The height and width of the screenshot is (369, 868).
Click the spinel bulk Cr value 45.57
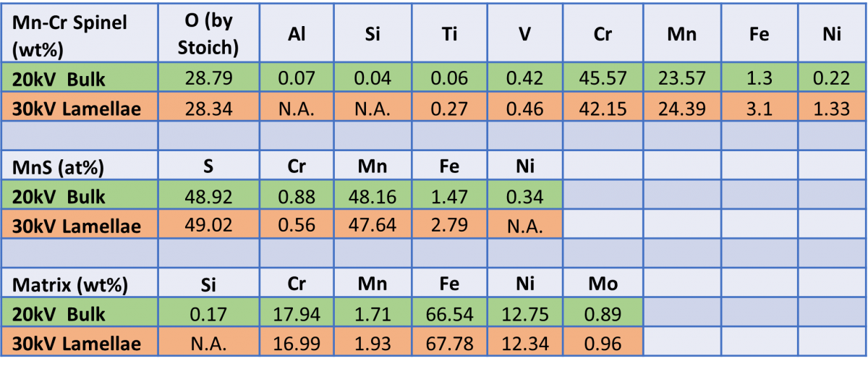[603, 78]
